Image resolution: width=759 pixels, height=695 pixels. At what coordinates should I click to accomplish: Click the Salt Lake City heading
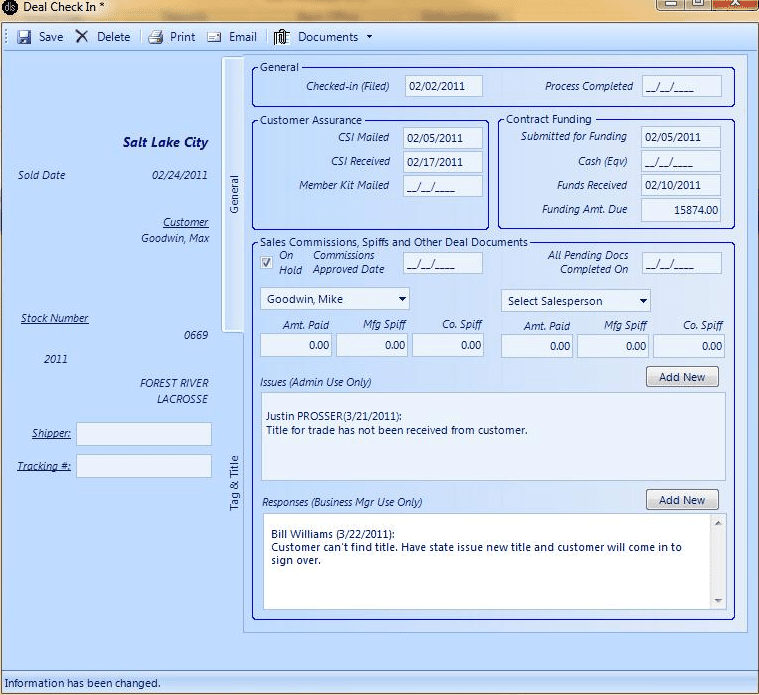coord(166,142)
